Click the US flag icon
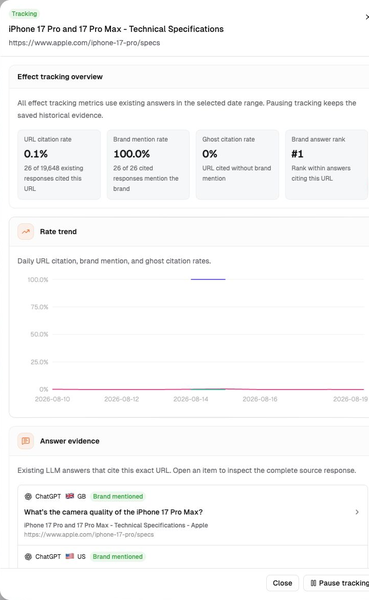Image resolution: width=369 pixels, height=600 pixels. tap(70, 556)
